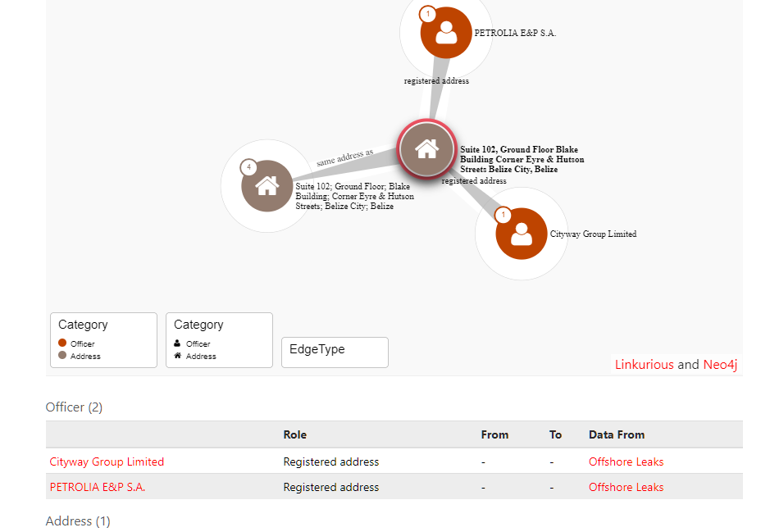The width and height of the screenshot is (761, 532).
Task: Open the PETROLIA E&P S.A. table link
Action: [98, 487]
